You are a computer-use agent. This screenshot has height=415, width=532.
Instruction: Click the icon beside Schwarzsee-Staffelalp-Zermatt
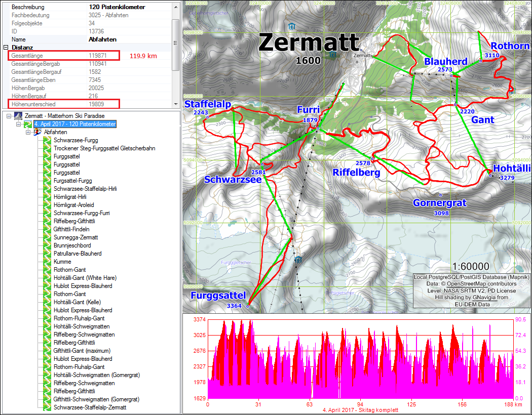click(47, 407)
